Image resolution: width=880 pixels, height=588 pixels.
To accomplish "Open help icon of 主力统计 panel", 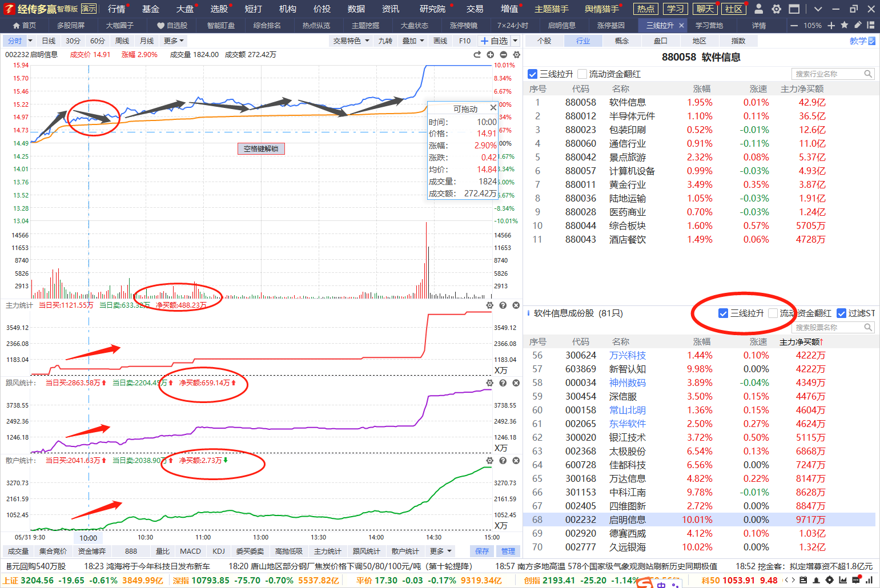I will pyautogui.click(x=503, y=305).
